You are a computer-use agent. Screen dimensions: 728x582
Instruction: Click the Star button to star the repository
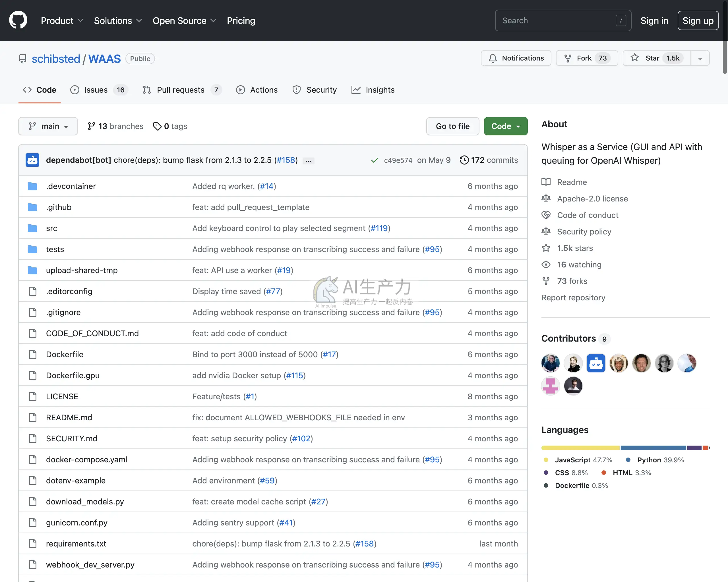point(657,58)
